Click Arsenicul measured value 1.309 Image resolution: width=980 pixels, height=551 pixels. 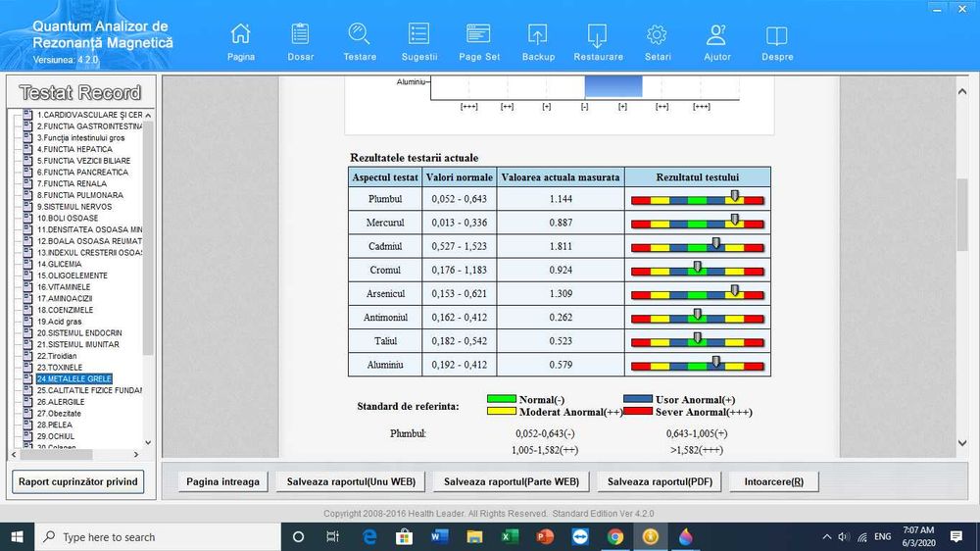tap(561, 294)
